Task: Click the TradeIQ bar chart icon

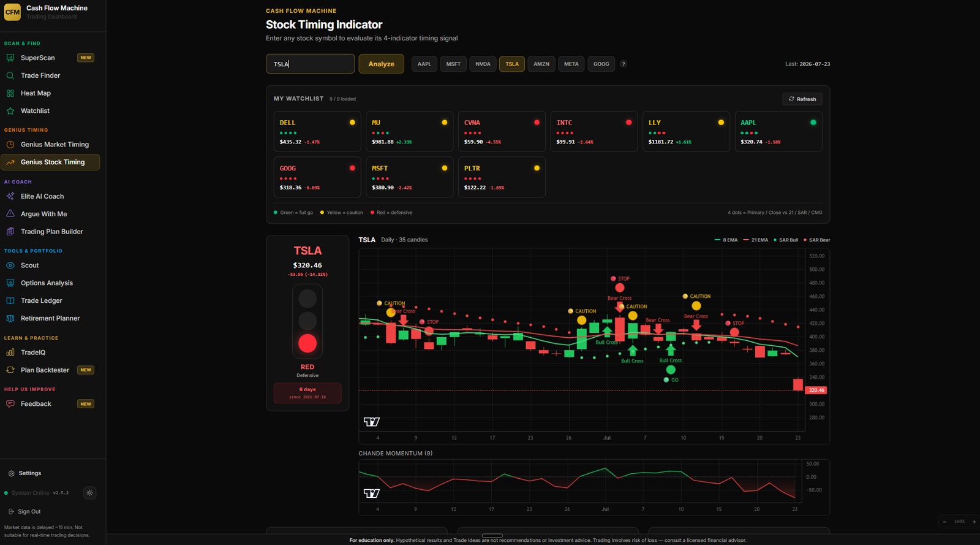Action: pos(10,353)
